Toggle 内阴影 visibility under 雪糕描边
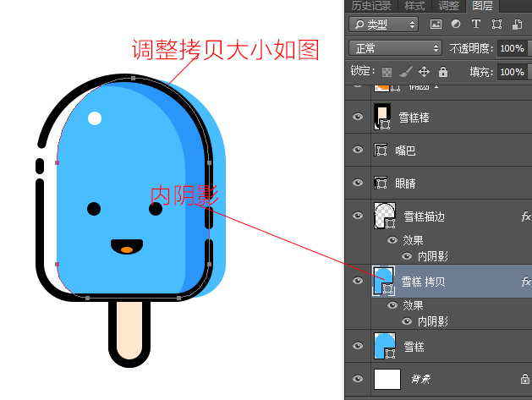Viewport: 532px width, 400px height. pos(407,256)
